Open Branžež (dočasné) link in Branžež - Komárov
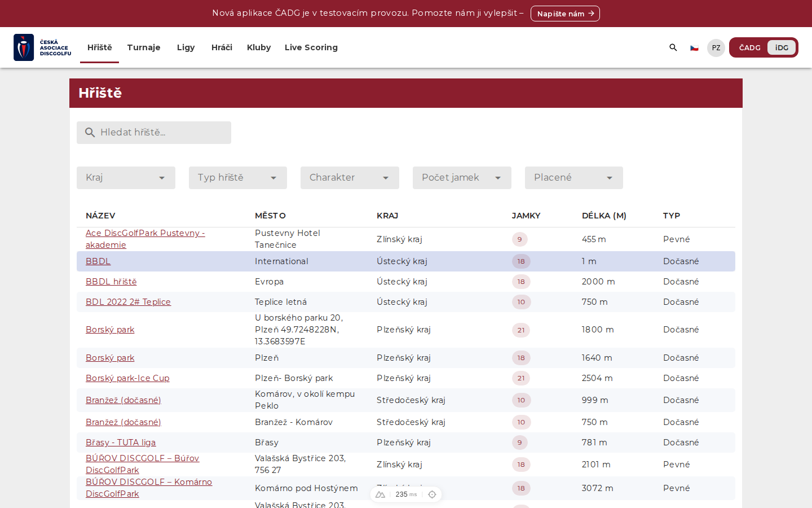This screenshot has height=508, width=812. pos(123,422)
